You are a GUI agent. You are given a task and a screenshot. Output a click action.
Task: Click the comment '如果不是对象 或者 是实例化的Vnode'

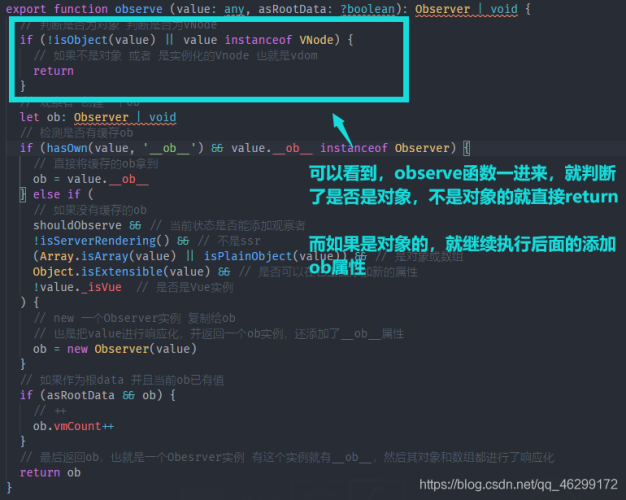(x=141, y=56)
